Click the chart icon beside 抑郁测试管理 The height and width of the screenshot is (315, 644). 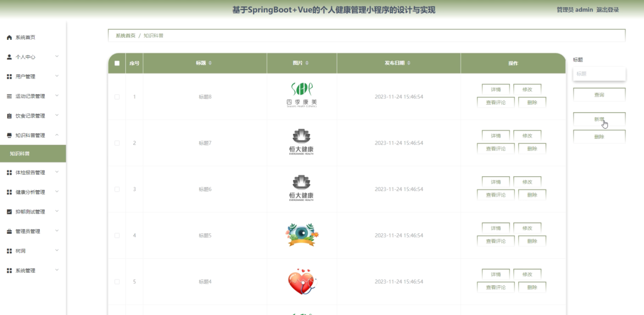tap(9, 212)
